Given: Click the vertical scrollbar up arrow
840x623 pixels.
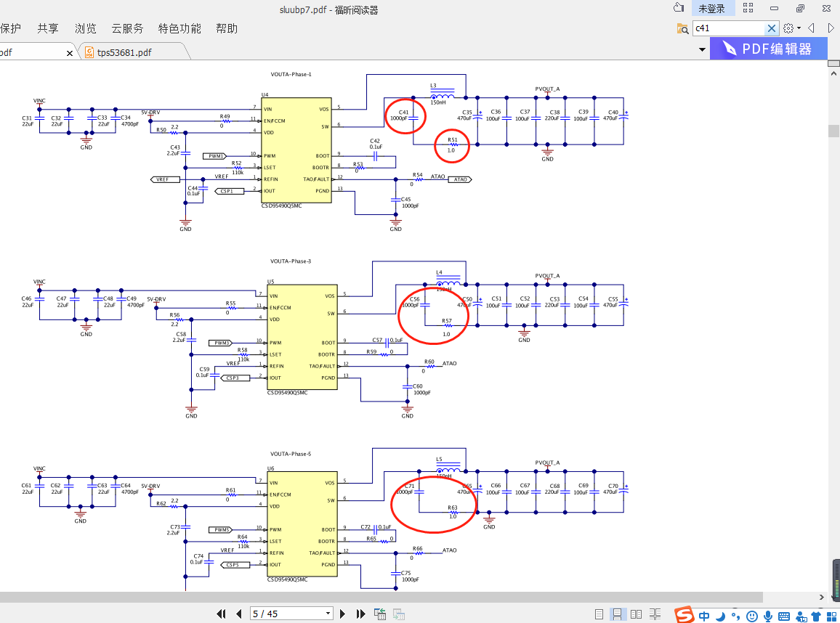Looking at the screenshot, I should [x=833, y=73].
